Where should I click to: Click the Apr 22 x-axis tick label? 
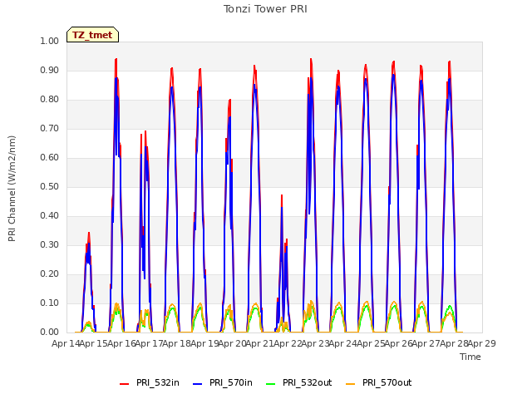coord(288,343)
